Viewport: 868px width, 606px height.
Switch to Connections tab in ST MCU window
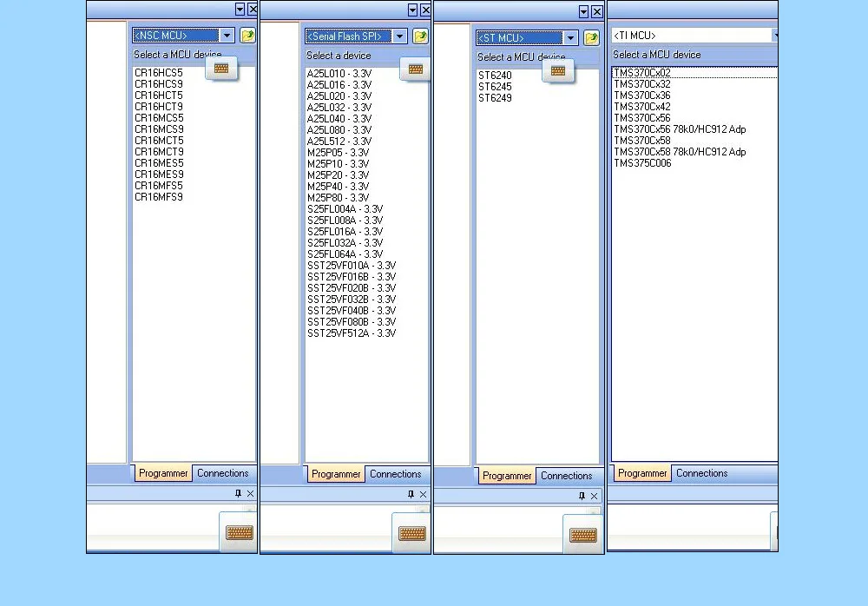pos(567,476)
